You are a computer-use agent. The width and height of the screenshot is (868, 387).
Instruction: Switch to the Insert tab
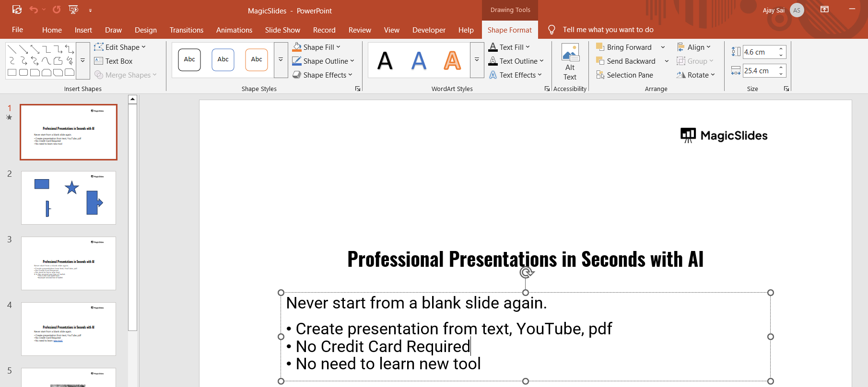(x=83, y=30)
